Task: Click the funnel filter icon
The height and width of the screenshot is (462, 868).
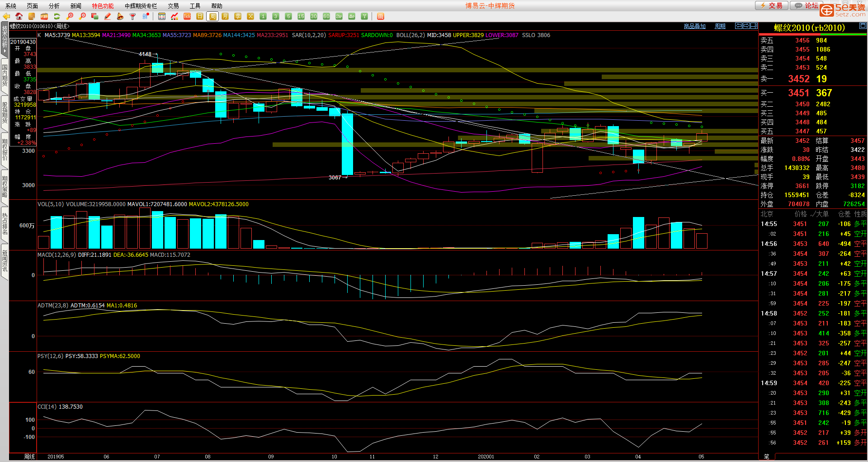Action: pyautogui.click(x=133, y=16)
